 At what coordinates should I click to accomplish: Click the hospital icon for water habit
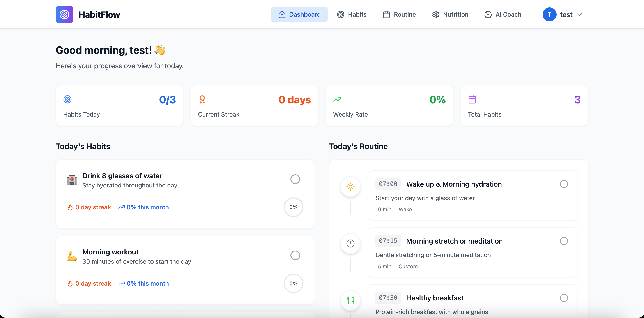(x=72, y=180)
